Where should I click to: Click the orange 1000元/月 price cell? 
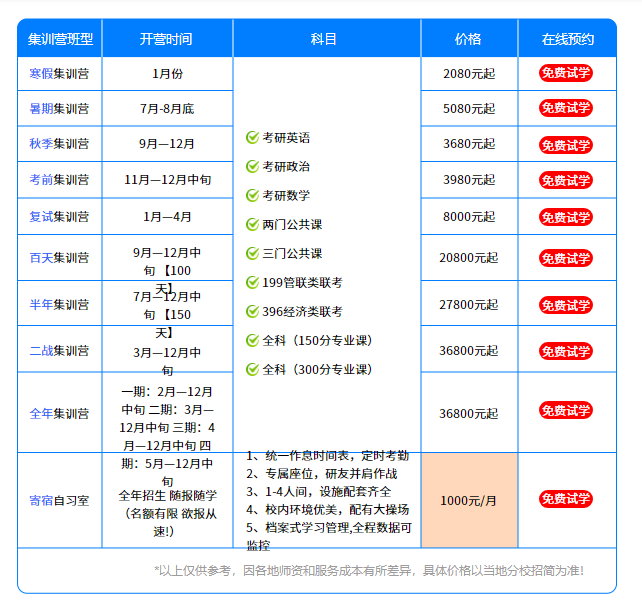click(469, 500)
